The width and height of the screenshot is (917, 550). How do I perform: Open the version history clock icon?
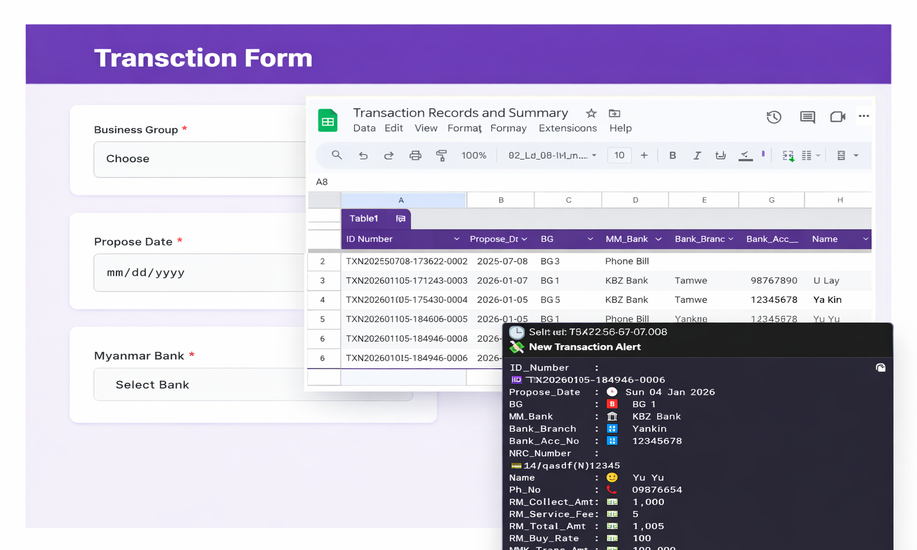[x=774, y=117]
